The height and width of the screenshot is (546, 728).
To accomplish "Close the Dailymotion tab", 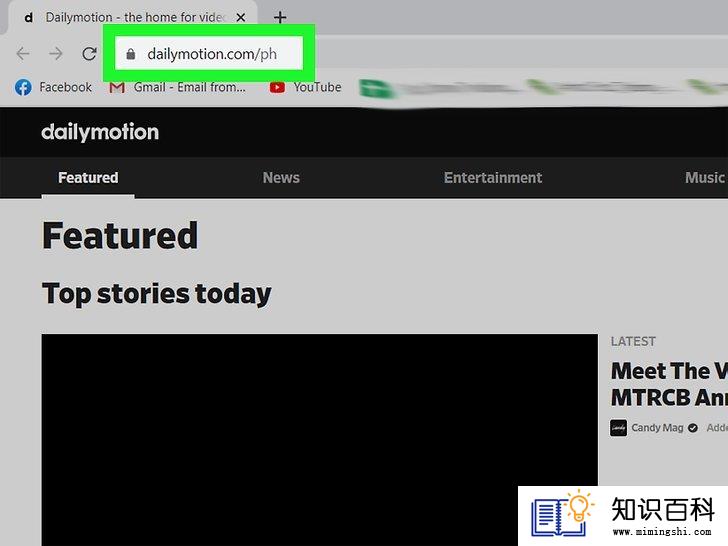I will click(x=240, y=18).
